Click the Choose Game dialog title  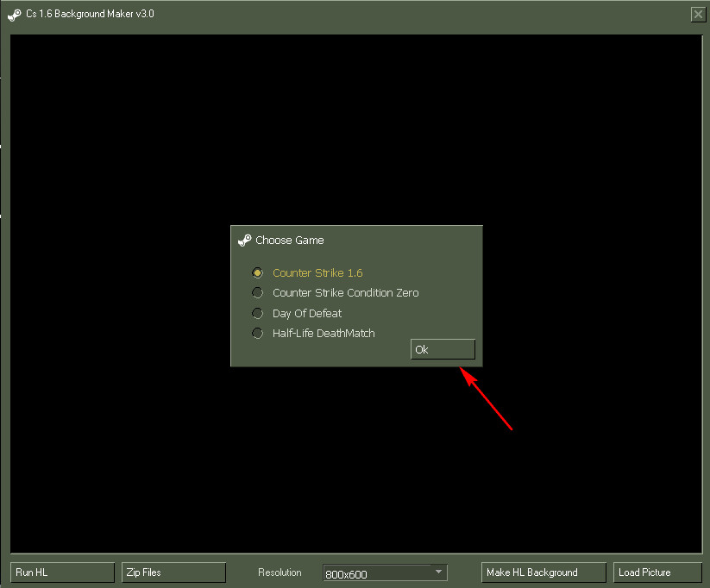point(289,241)
